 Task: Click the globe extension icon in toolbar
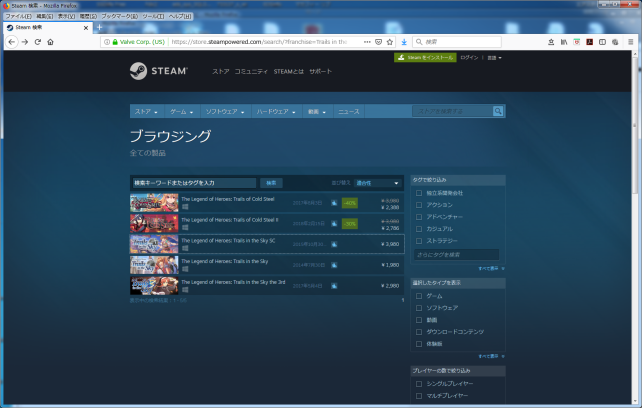615,42
